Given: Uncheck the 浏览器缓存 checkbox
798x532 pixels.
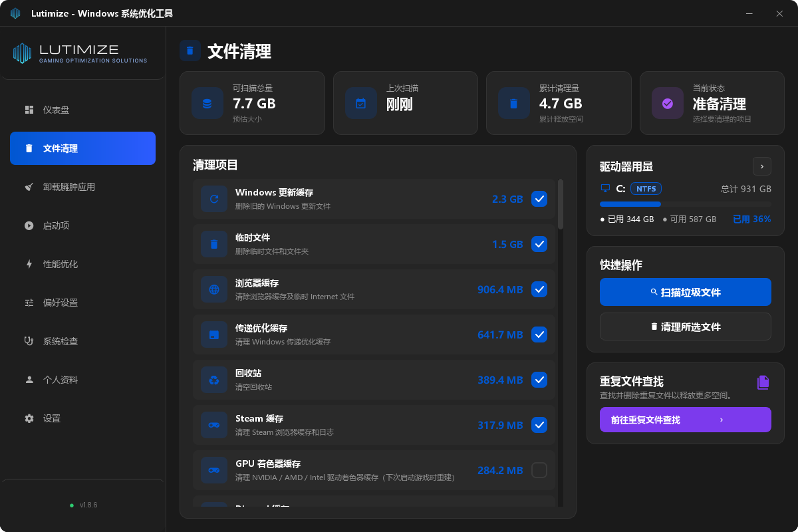Looking at the screenshot, I should tap(539, 289).
